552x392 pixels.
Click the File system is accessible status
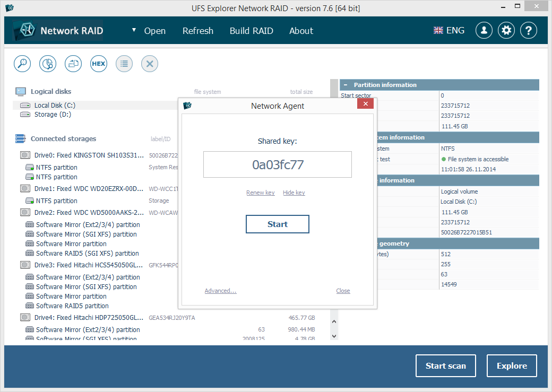pyautogui.click(x=478, y=159)
